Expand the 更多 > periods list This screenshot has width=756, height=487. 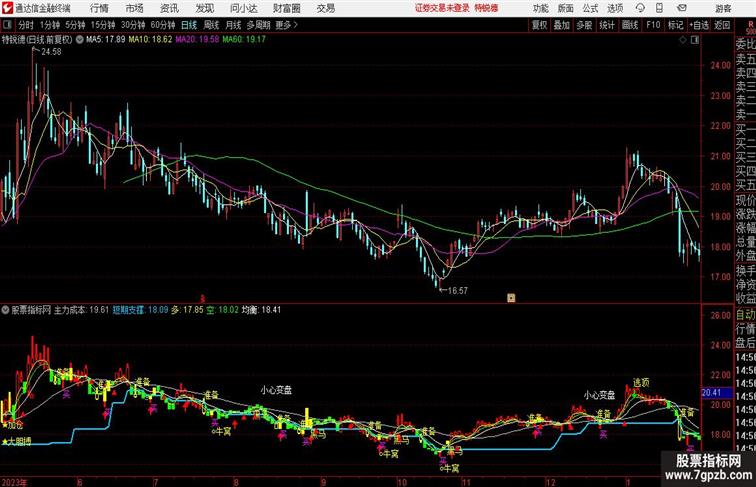[x=287, y=25]
